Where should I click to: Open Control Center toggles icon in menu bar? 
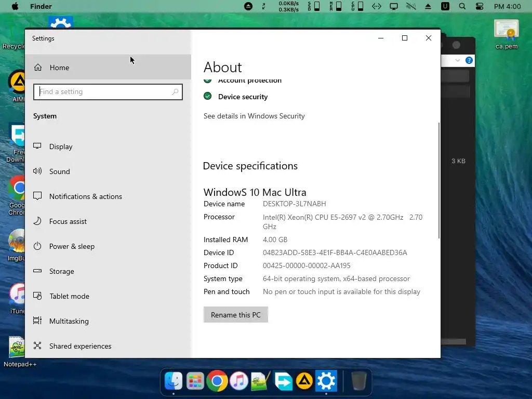tap(480, 6)
